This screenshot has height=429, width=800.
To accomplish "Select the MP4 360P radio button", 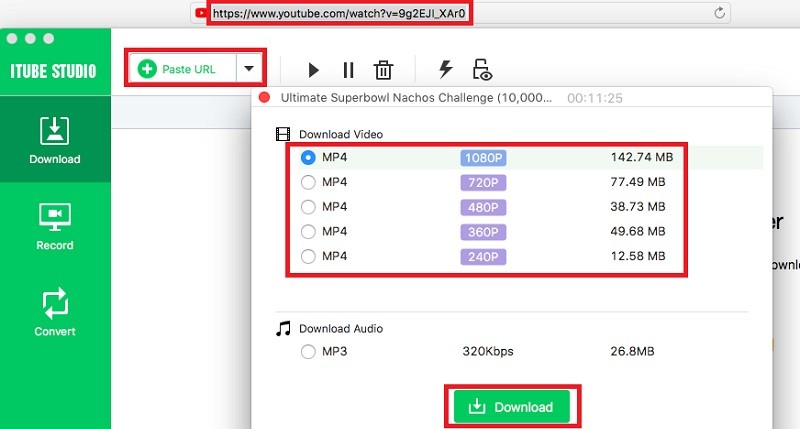I will point(308,232).
